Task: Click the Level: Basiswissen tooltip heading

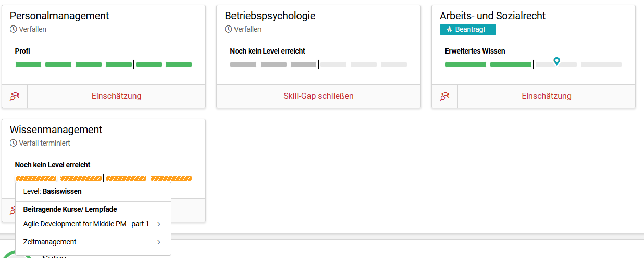Action: 53,191
